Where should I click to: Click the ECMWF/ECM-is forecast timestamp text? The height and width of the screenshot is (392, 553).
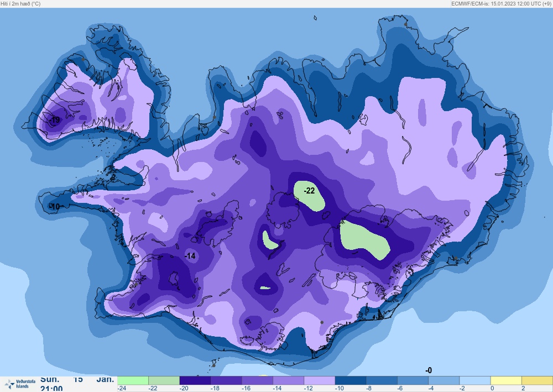[501, 3]
